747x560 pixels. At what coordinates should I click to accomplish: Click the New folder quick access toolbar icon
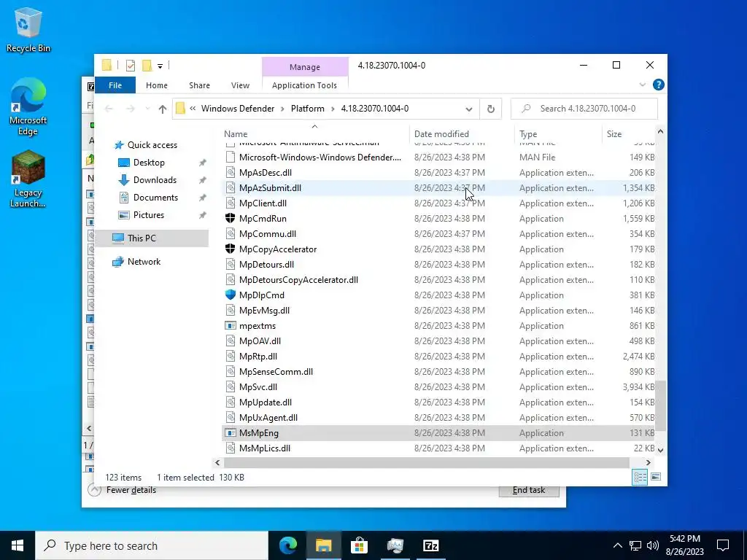147,66
